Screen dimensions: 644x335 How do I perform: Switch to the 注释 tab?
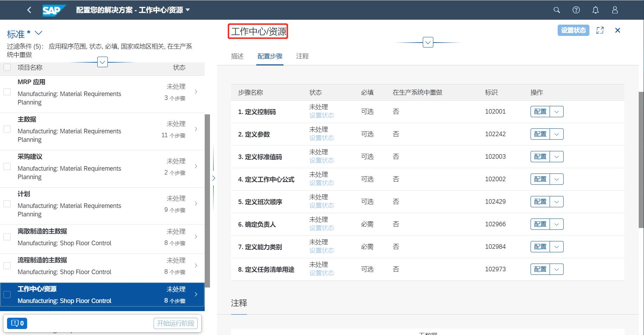pyautogui.click(x=302, y=56)
